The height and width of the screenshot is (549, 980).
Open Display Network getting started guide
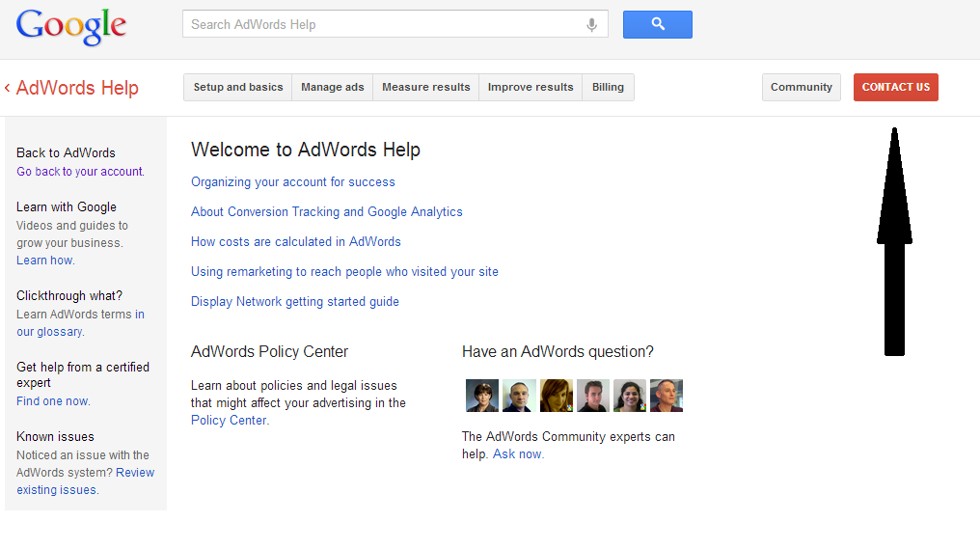coord(295,302)
